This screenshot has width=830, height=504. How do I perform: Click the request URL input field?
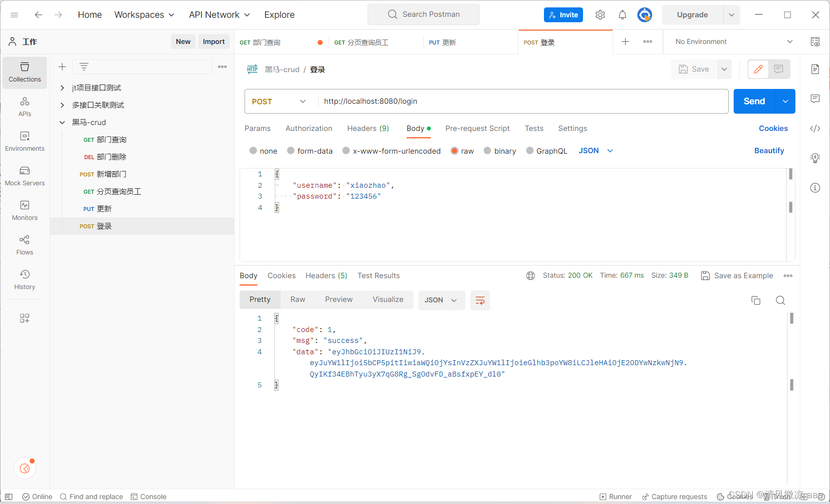click(x=523, y=101)
